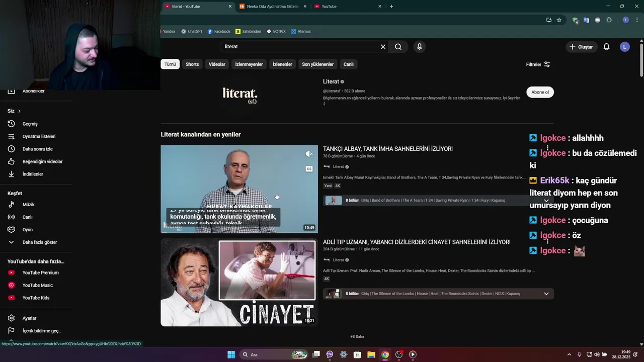This screenshot has width=644, height=362.
Task: Open the Aternos bookmark
Action: click(x=300, y=31)
